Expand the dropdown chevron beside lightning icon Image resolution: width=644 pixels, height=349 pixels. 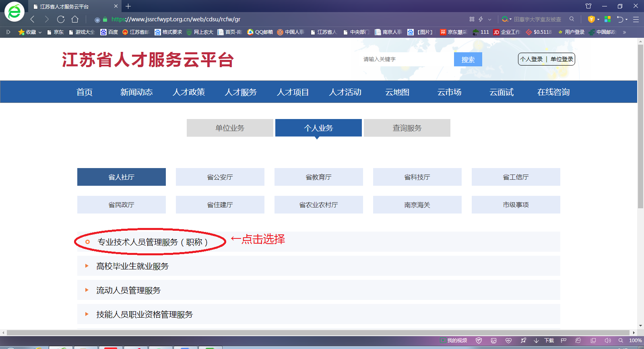pos(489,19)
